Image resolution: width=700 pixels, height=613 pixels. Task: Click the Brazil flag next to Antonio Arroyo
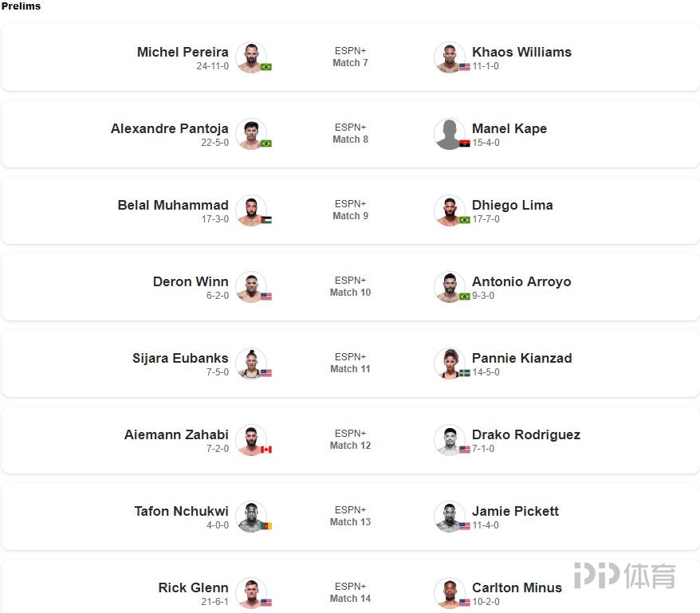[464, 297]
